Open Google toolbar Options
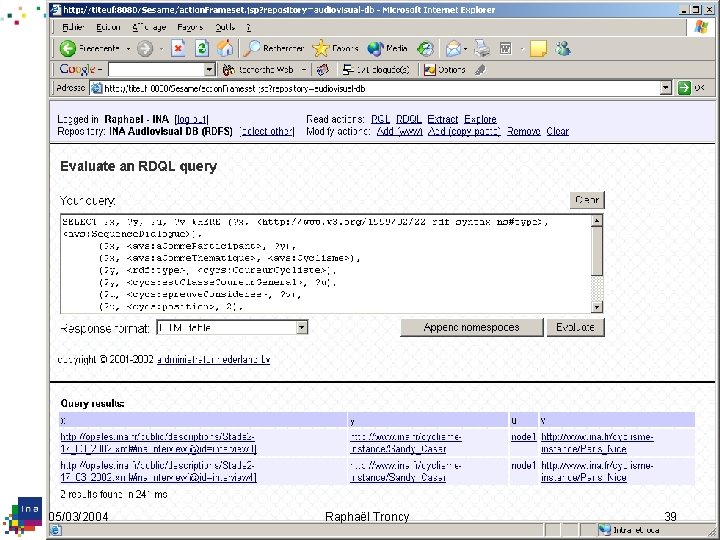Image resolution: width=720 pixels, height=540 pixels. coord(444,70)
